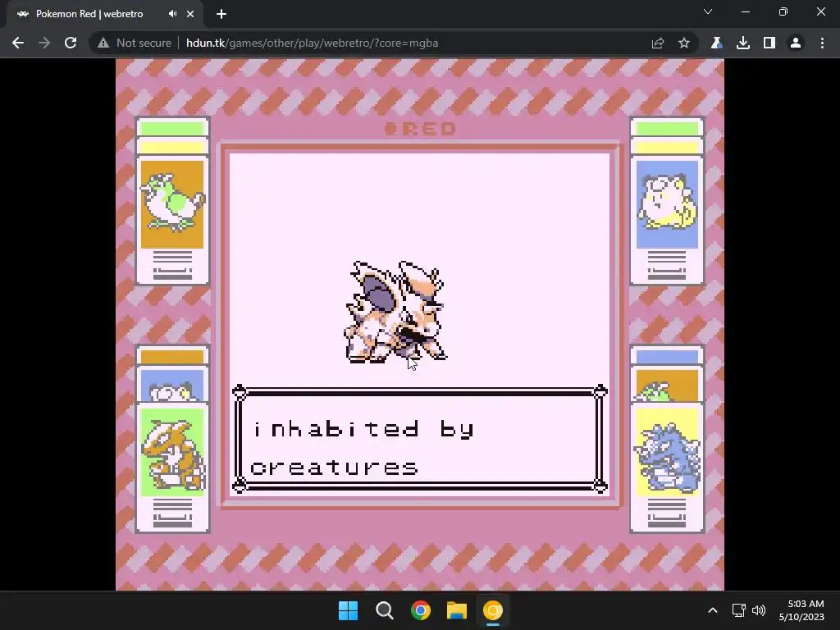Open the Chrome three-dot menu
The width and height of the screenshot is (840, 630).
[822, 43]
